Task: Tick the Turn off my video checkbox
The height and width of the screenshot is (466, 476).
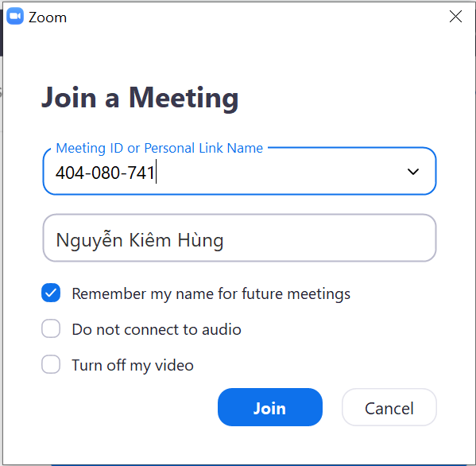Action: click(51, 364)
